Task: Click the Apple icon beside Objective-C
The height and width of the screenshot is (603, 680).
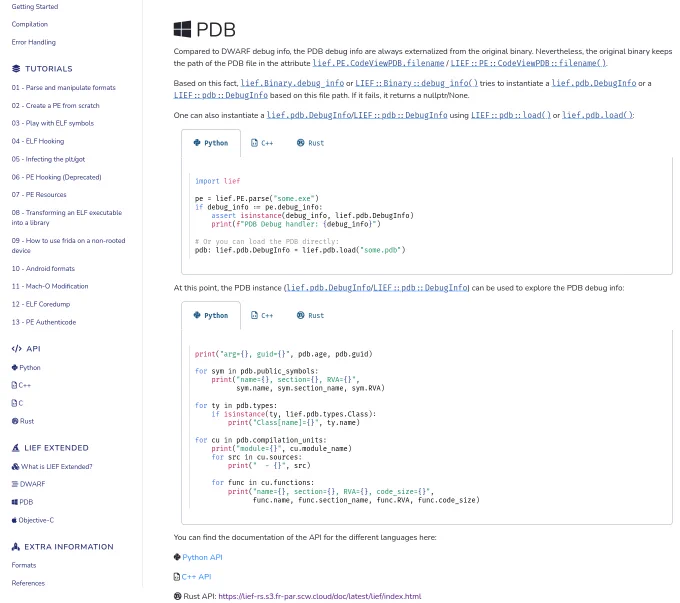Action: (14, 520)
